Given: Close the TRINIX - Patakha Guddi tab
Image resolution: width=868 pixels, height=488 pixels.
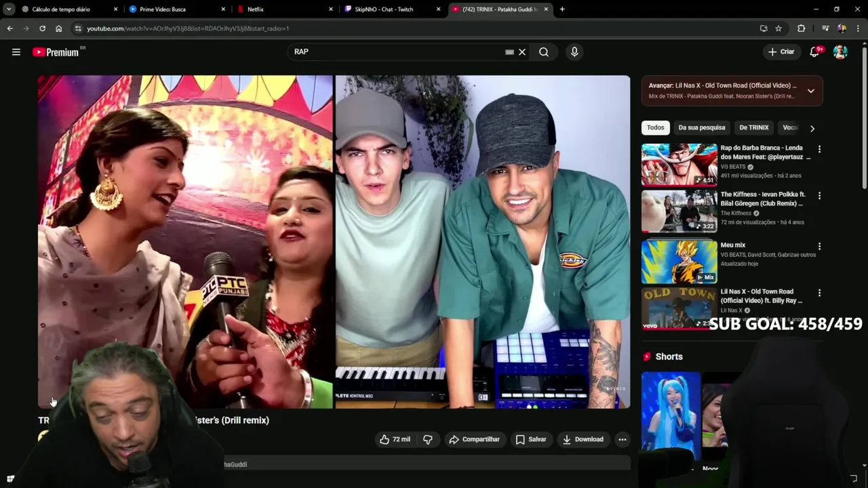Looking at the screenshot, I should point(547,9).
